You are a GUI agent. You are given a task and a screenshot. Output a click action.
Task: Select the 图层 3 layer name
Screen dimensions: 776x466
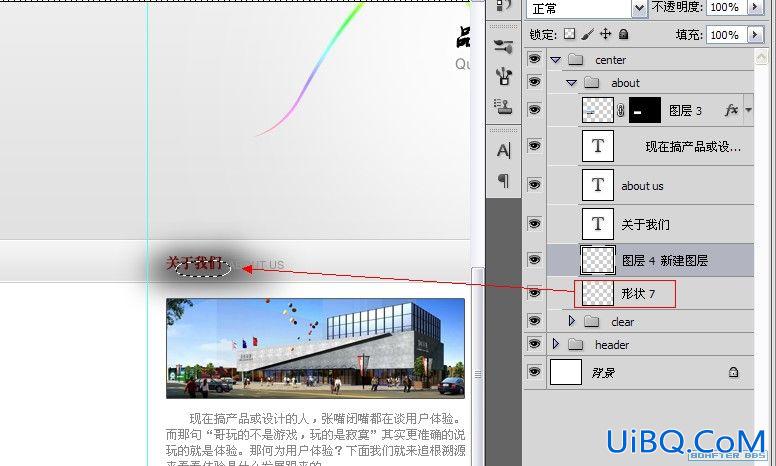(x=685, y=110)
